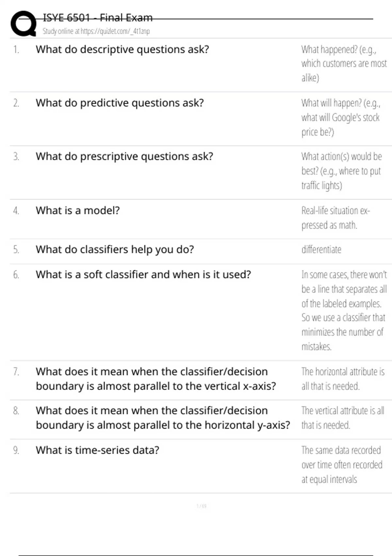Click the answer "The horizontal attribute is all that is needed"
The height and width of the screenshot is (556, 392).
coord(342,379)
